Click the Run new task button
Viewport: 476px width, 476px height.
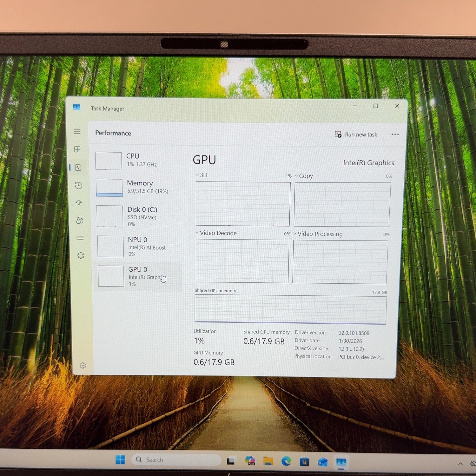(x=356, y=135)
